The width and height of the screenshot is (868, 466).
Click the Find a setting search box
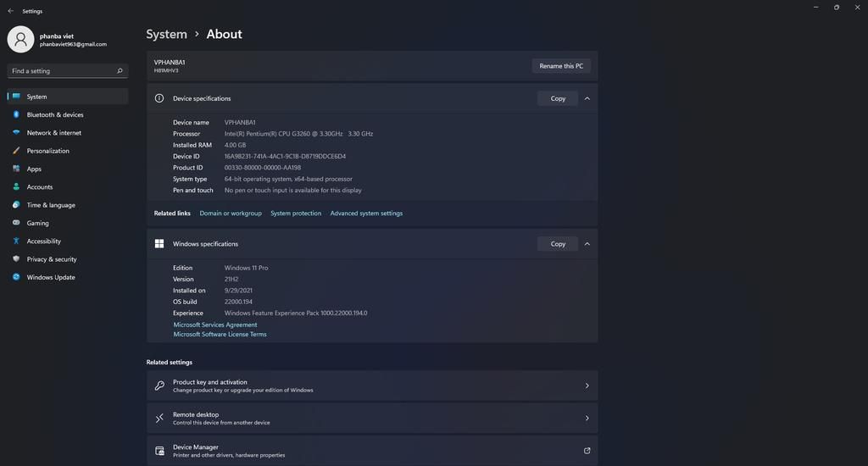pos(61,71)
